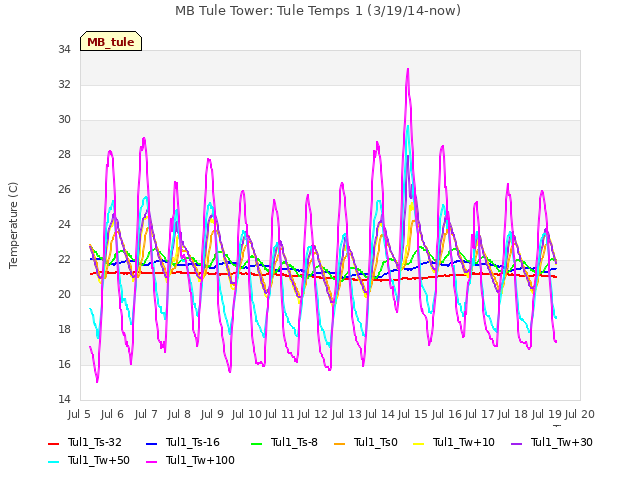Click the 18 y-axis tick label
640x480 pixels.
[x=64, y=329]
